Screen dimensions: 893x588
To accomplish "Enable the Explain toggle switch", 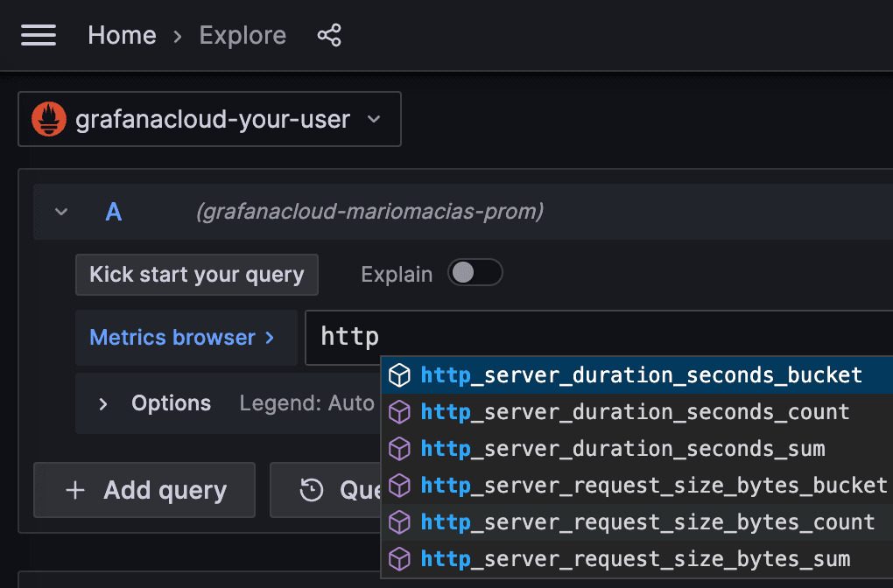I will (x=475, y=273).
